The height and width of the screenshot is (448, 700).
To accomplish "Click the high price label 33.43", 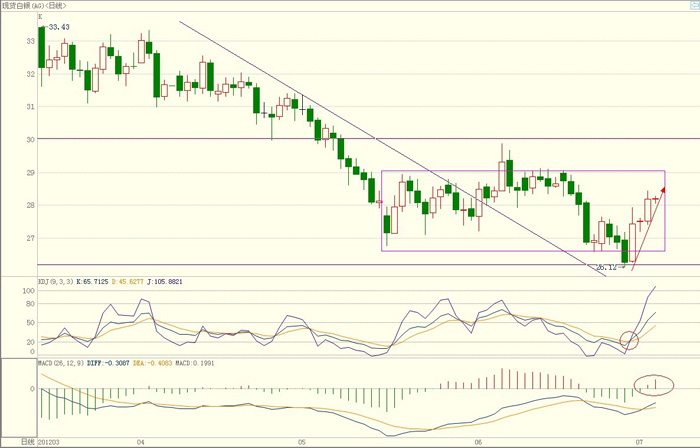I will 59,27.
